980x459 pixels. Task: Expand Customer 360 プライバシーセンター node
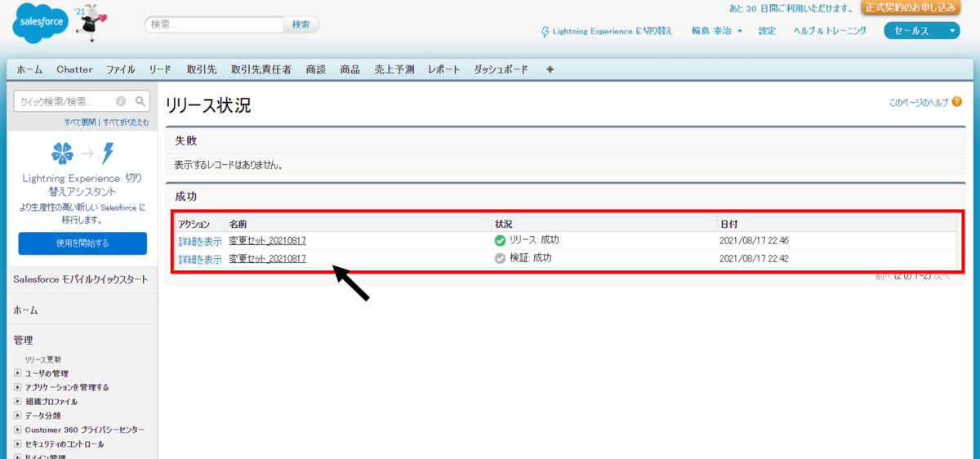(17, 430)
